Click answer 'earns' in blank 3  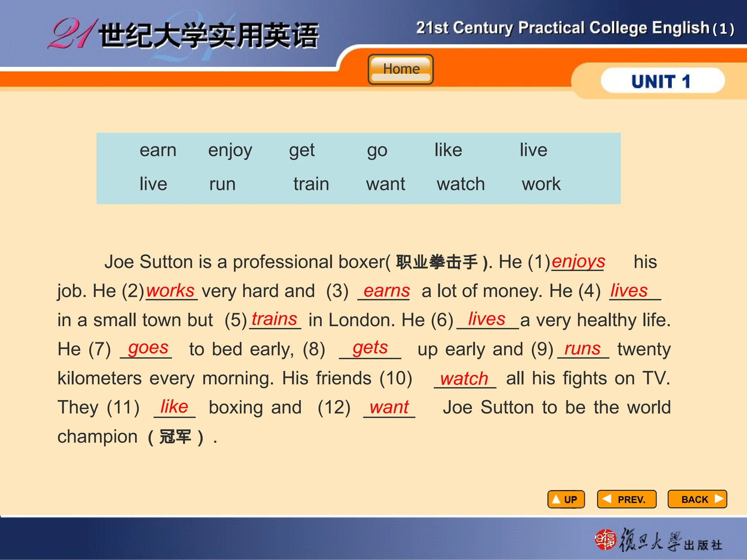click(387, 291)
